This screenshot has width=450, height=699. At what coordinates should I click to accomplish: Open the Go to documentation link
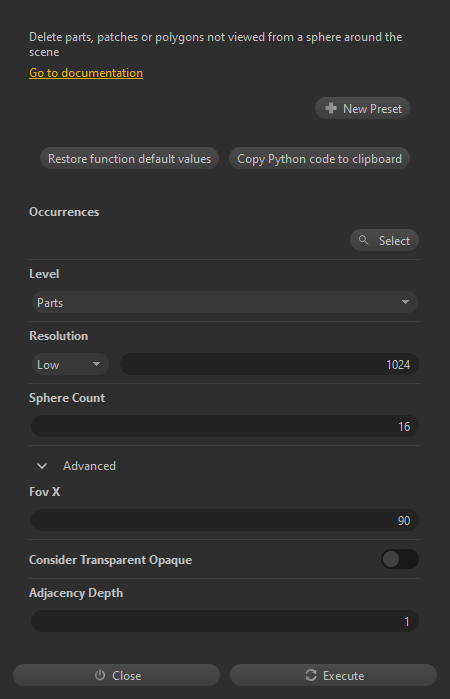(x=86, y=73)
